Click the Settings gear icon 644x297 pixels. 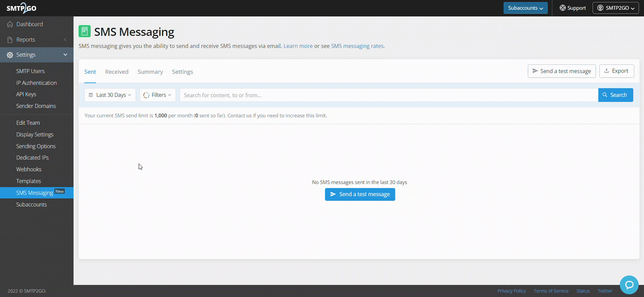(x=10, y=55)
